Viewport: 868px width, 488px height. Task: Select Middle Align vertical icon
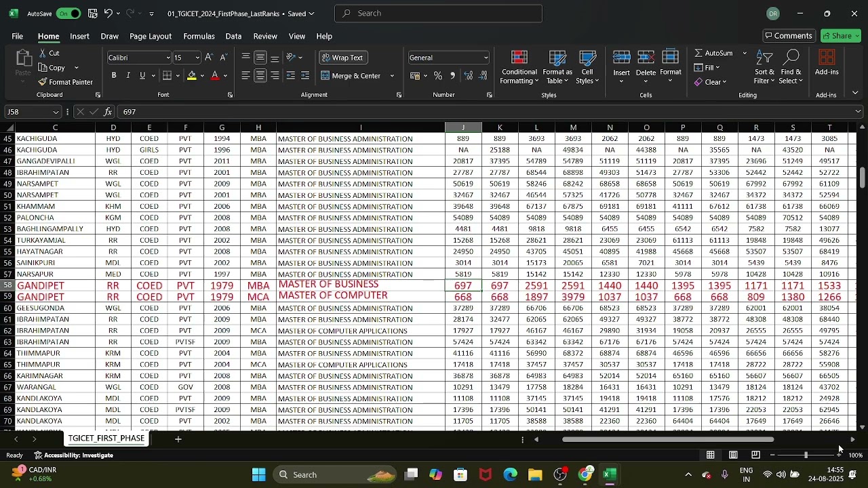click(x=260, y=58)
